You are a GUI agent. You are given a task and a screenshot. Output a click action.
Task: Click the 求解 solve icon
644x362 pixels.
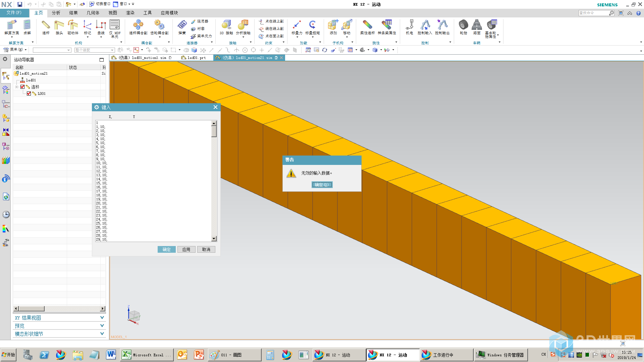[x=27, y=27]
